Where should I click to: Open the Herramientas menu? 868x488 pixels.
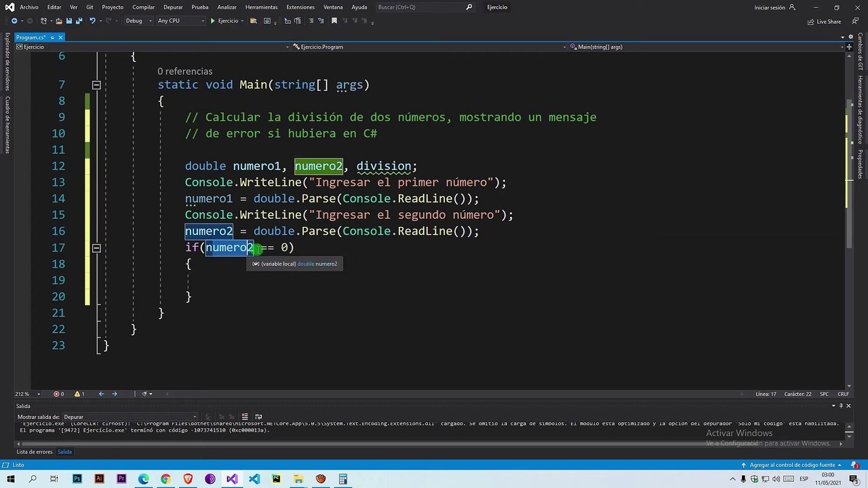pos(262,7)
